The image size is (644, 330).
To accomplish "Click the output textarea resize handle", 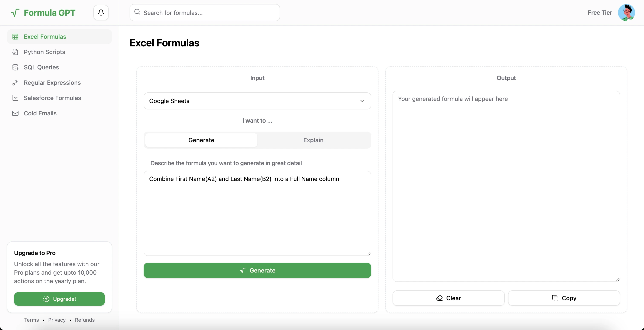I will pyautogui.click(x=618, y=279).
